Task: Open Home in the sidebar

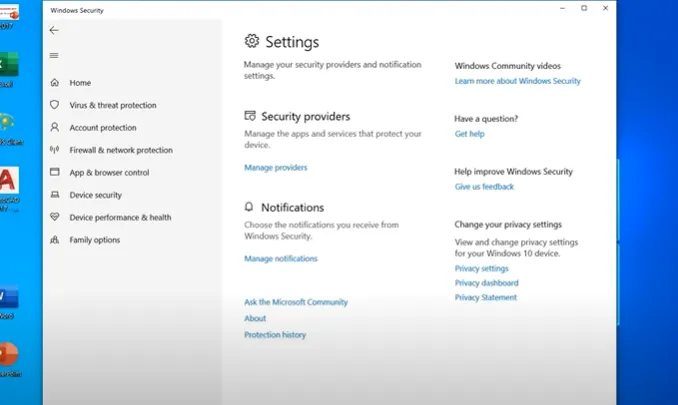Action: coord(80,83)
